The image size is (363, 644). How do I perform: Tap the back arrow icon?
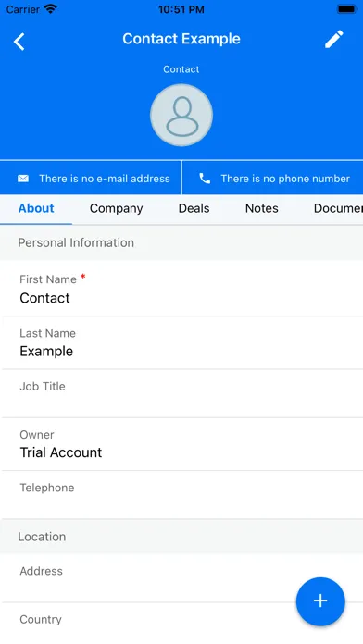click(x=19, y=42)
